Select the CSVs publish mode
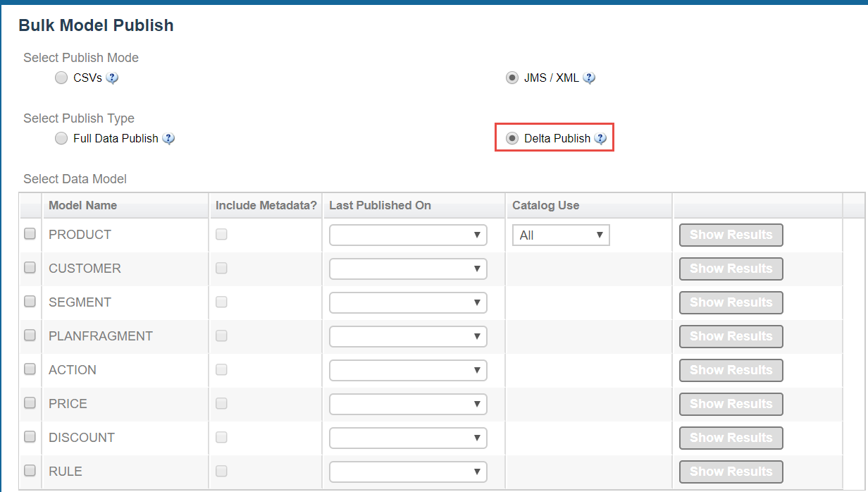 [x=61, y=78]
